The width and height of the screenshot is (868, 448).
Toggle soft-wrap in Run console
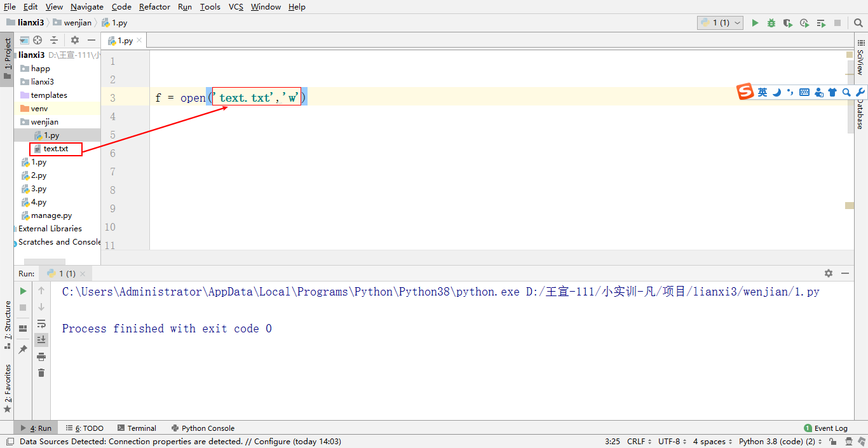pyautogui.click(x=41, y=323)
